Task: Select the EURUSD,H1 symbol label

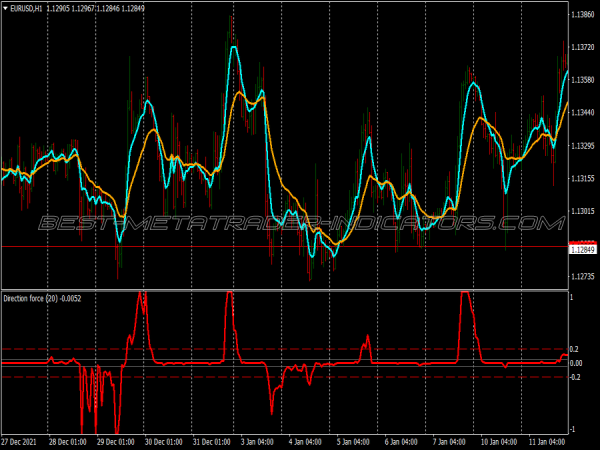Action: click(26, 8)
